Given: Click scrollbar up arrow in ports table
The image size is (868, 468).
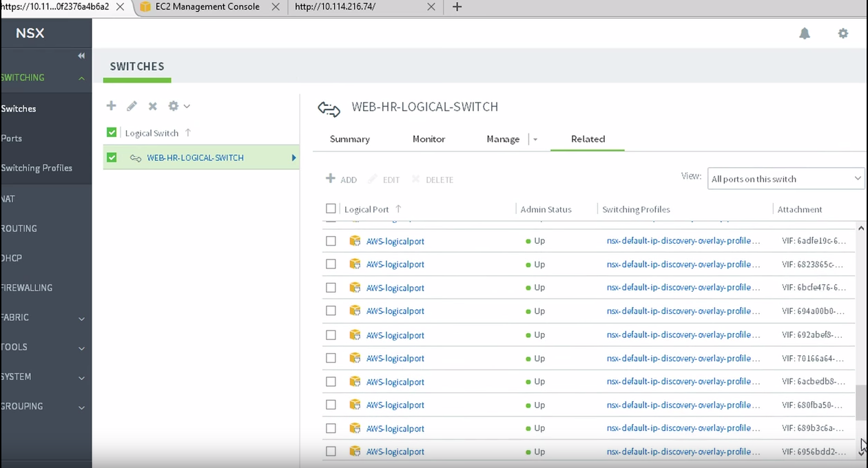Looking at the screenshot, I should click(x=861, y=227).
